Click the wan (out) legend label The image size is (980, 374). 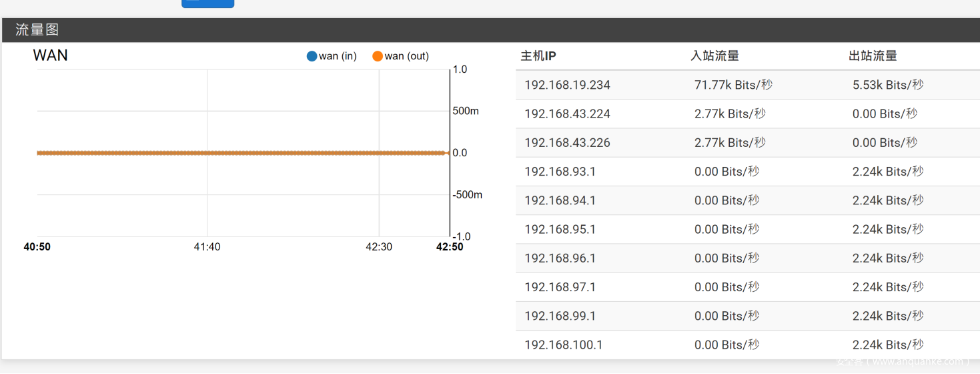(406, 56)
